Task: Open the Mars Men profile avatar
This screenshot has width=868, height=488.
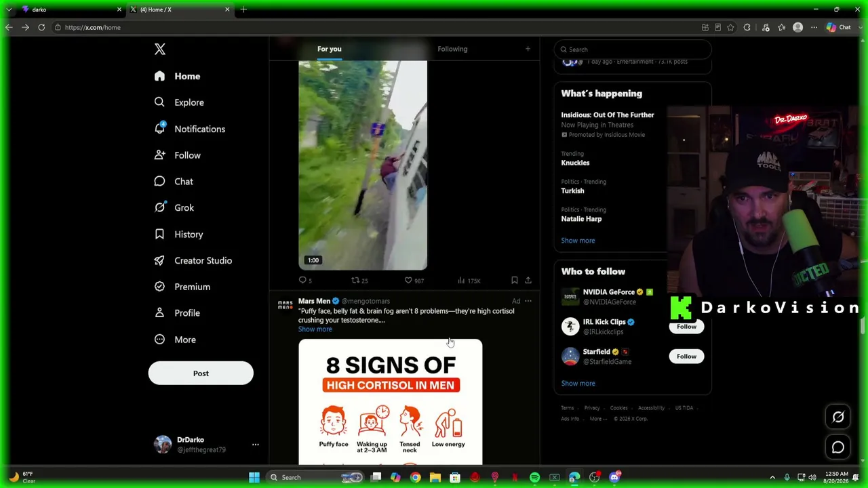Action: [285, 305]
